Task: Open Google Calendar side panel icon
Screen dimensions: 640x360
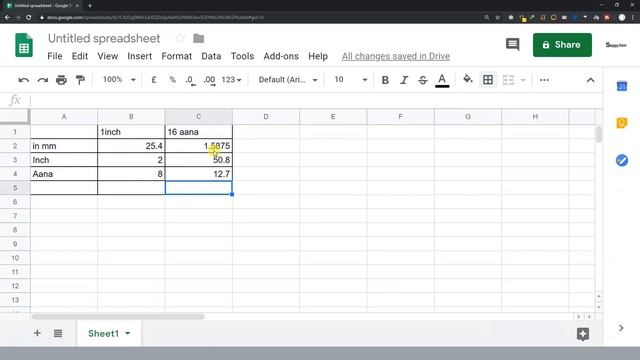Action: tap(621, 86)
